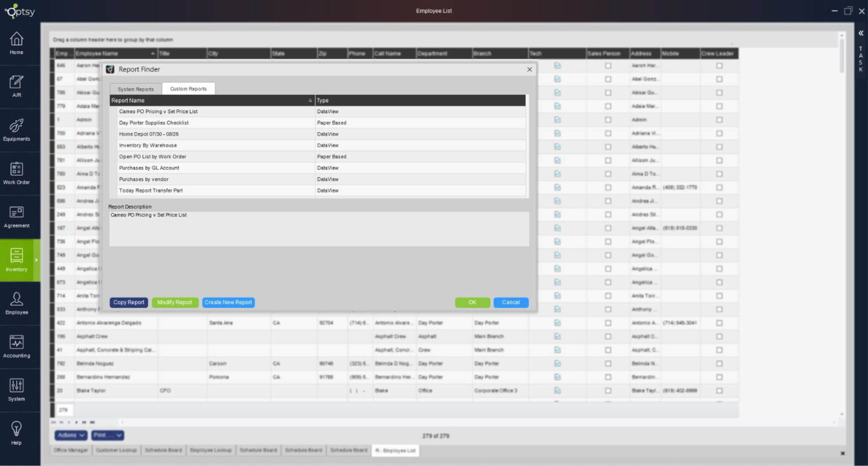Open the Accounting module icon

tap(17, 347)
